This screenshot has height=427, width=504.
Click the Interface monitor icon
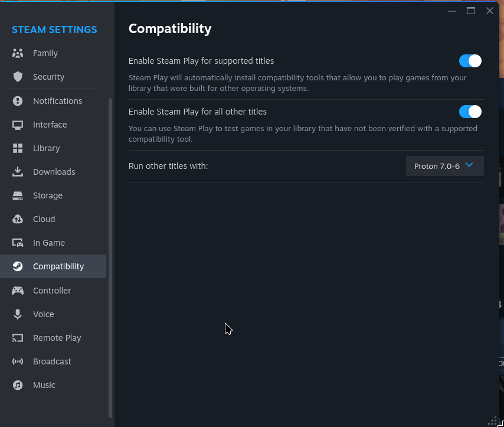tap(18, 125)
